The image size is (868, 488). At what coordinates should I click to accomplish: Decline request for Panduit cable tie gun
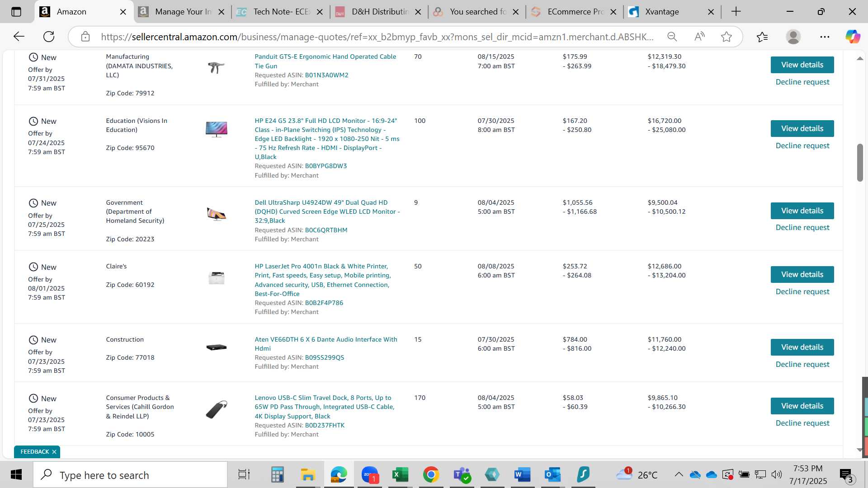[802, 82]
